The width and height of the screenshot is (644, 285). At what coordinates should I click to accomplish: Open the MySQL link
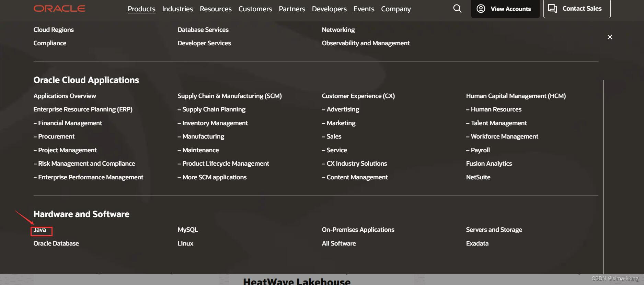pyautogui.click(x=188, y=230)
